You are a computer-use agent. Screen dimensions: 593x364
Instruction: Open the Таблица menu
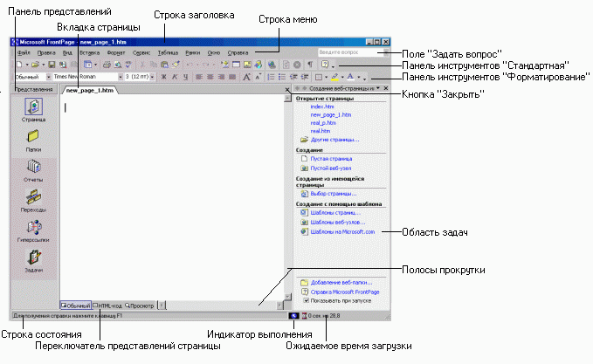[168, 52]
